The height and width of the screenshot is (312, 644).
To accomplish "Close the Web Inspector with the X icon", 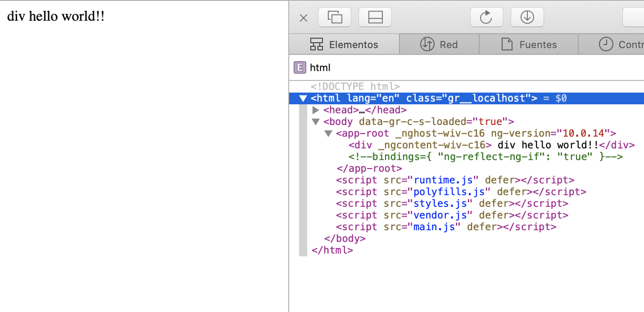I will tap(303, 18).
